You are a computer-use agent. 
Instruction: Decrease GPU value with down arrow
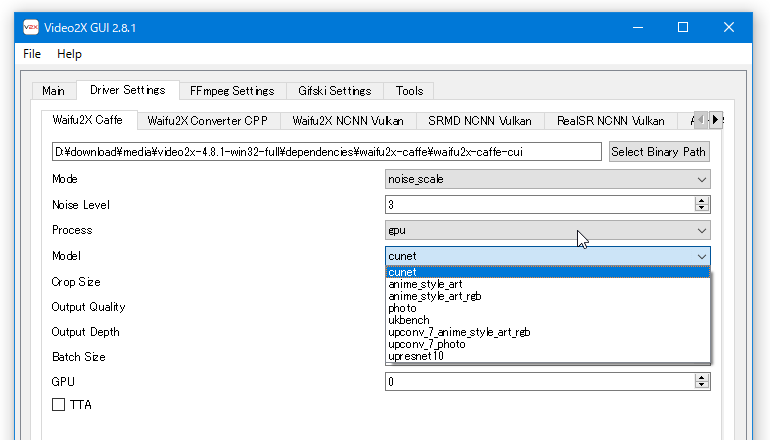pos(702,385)
